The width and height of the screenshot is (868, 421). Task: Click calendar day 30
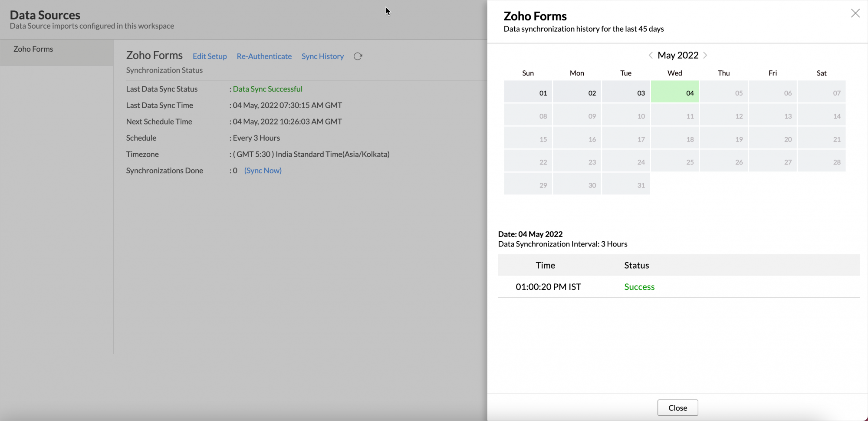tap(577, 184)
